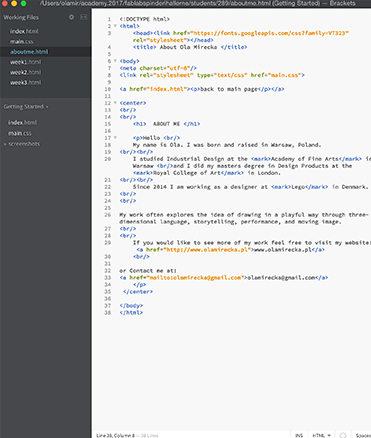Click the closing body tag
The image size is (371, 438).
pyautogui.click(x=131, y=306)
